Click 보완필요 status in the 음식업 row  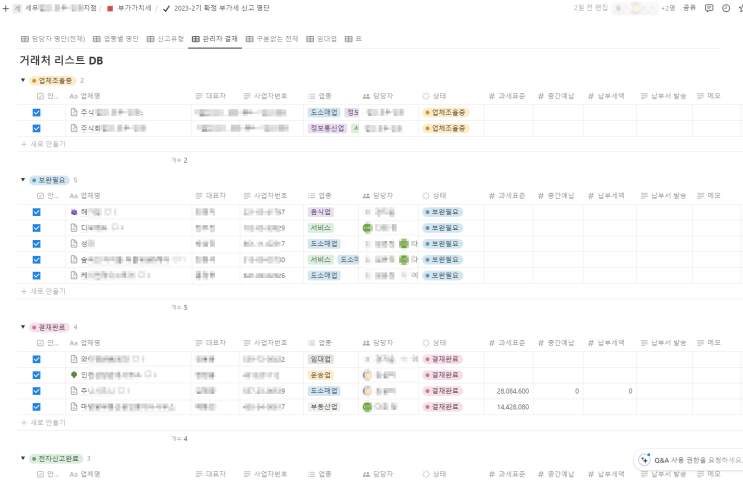tap(443, 212)
